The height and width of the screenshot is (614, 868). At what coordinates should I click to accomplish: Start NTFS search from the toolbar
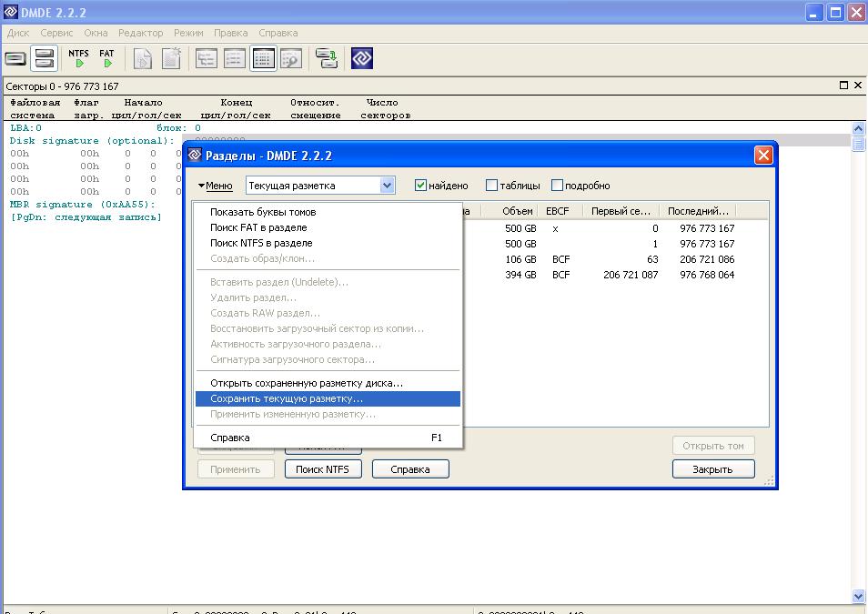79,59
